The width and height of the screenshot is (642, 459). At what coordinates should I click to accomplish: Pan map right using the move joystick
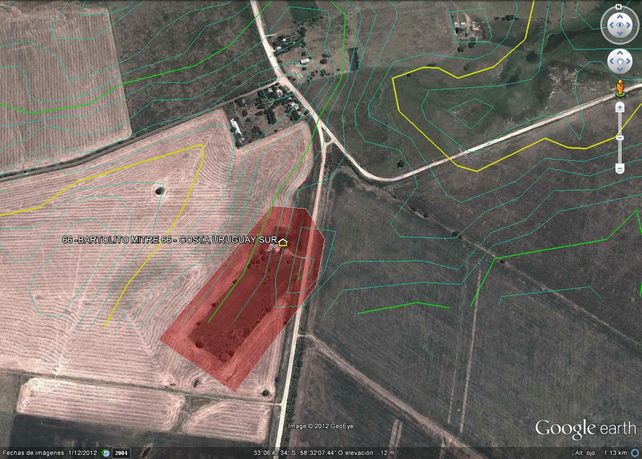point(628,61)
